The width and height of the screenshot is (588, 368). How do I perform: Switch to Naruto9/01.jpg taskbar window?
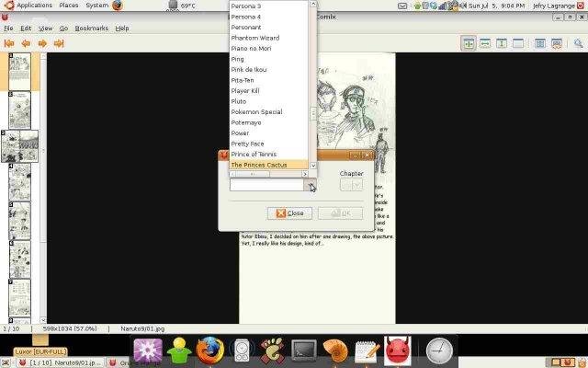point(60,362)
